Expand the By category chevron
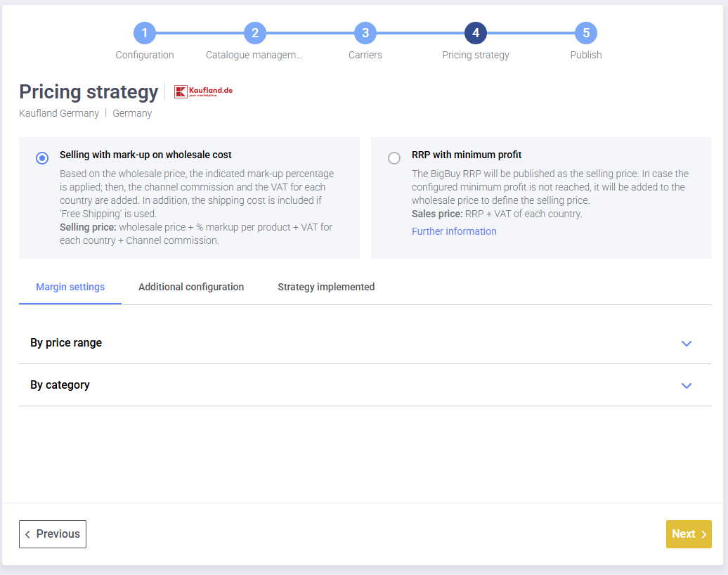The image size is (728, 575). (x=687, y=385)
